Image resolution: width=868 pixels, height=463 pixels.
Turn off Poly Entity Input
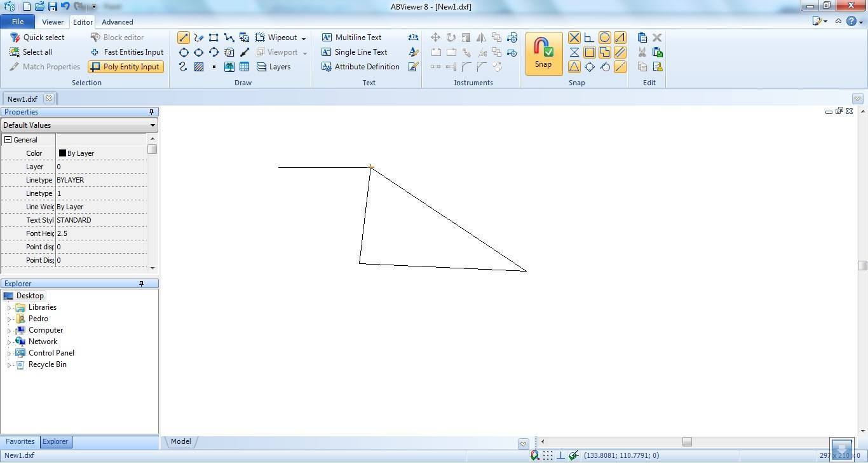(125, 67)
